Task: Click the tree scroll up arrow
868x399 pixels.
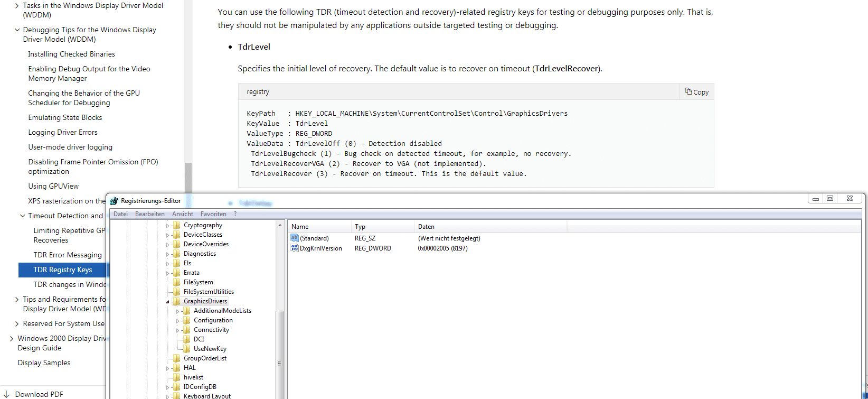Action: click(280, 225)
